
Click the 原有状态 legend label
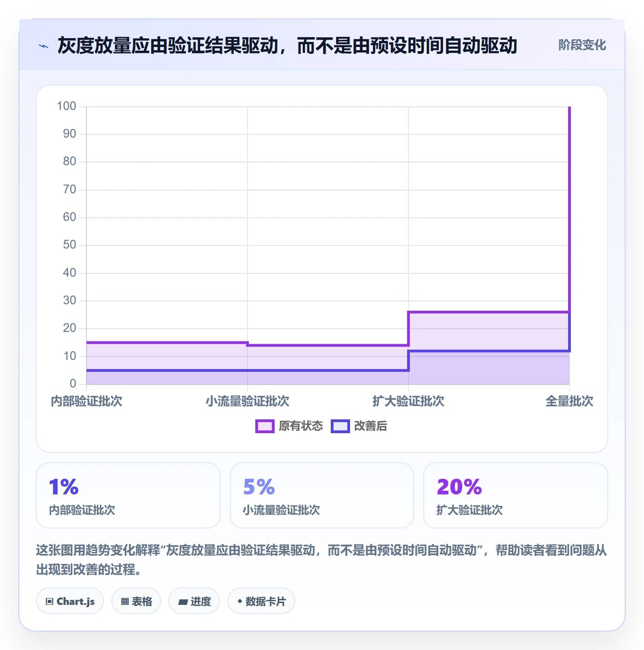coord(301,426)
